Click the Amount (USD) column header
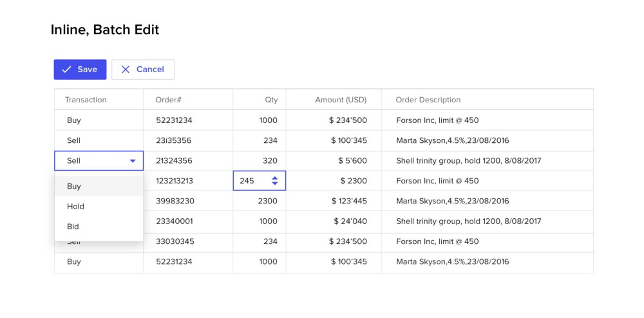644x318 pixels. pos(340,100)
